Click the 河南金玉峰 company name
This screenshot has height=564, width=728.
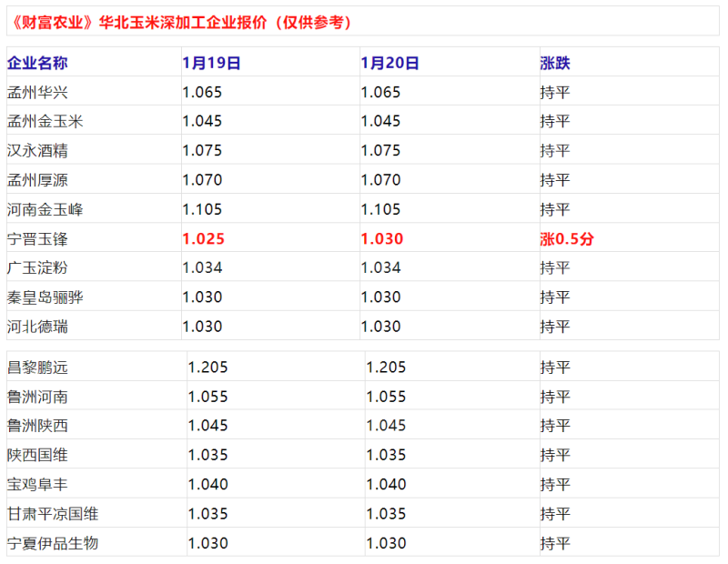(x=45, y=209)
